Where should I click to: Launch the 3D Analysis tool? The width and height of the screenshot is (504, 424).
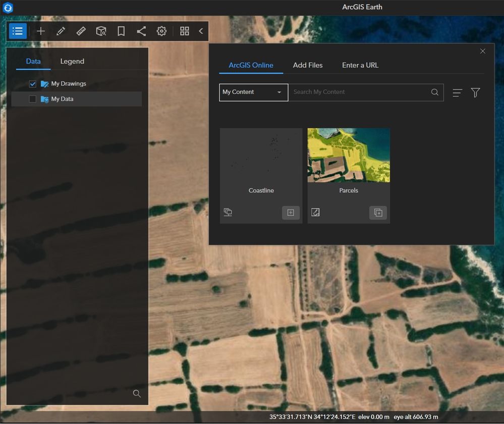coord(101,31)
